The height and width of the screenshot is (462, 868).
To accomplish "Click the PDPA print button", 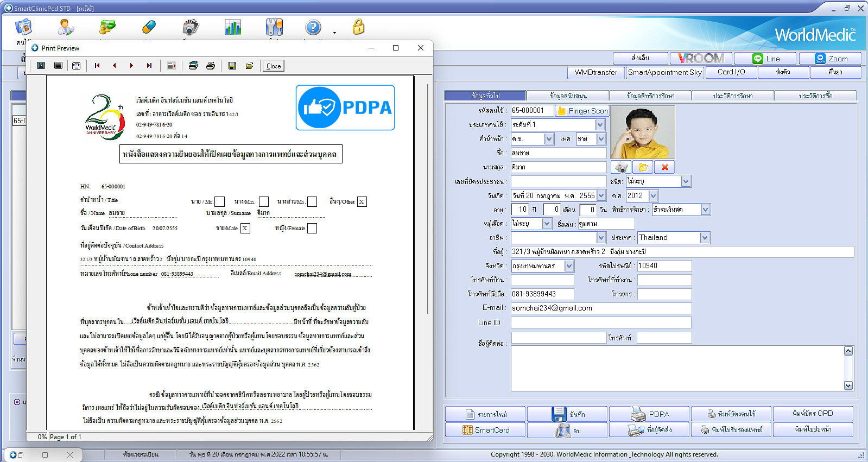I will 649,414.
